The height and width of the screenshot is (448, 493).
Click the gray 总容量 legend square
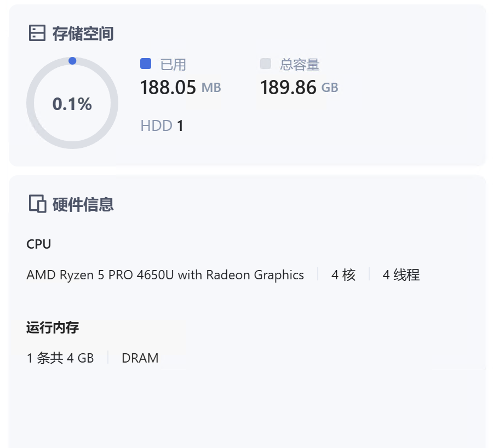click(x=265, y=64)
